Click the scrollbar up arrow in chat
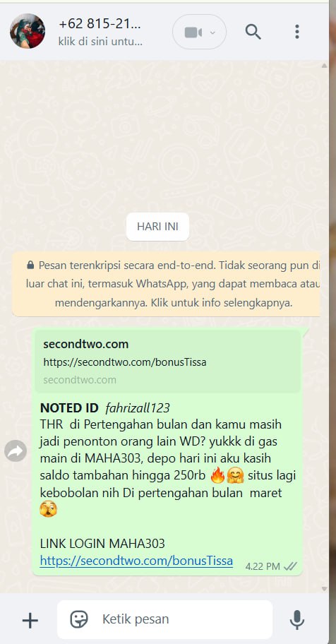Viewport: 336px width, 644px height. (324, 65)
